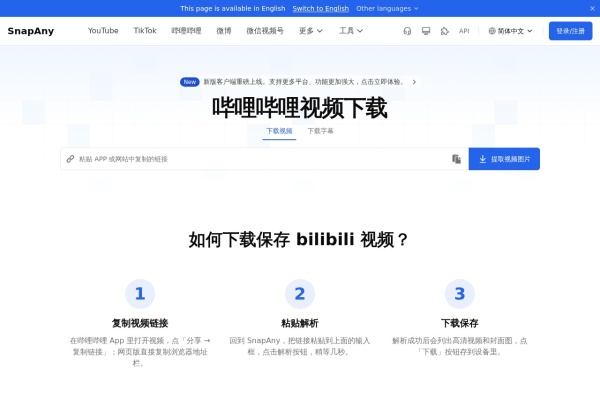Click the 哔哩哔哩视频下载 page title
600x400 pixels.
(x=300, y=108)
